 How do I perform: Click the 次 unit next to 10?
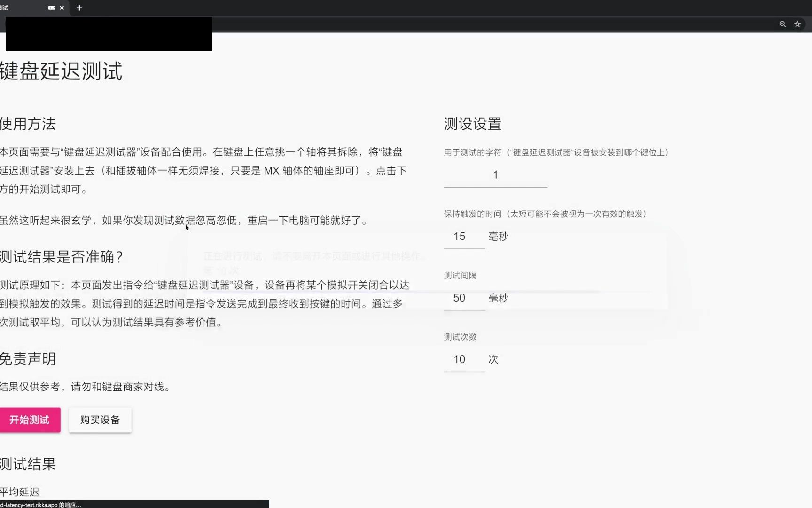click(493, 360)
